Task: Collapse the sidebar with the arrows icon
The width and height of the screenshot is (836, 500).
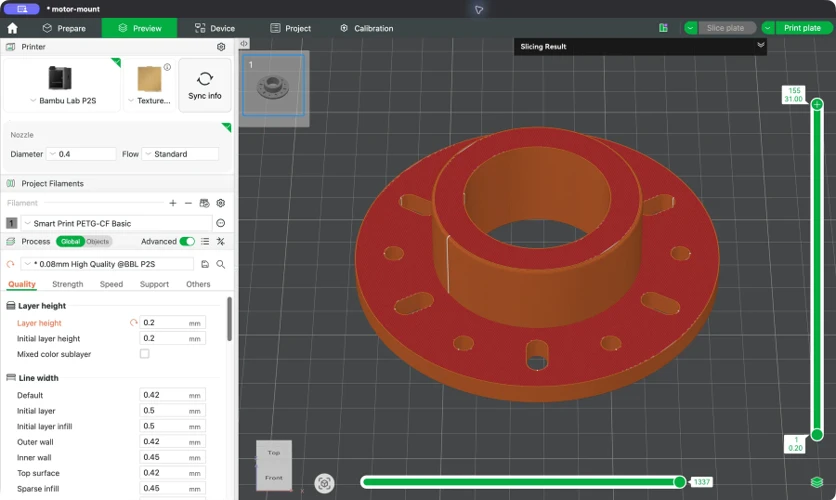Action: pyautogui.click(x=244, y=44)
